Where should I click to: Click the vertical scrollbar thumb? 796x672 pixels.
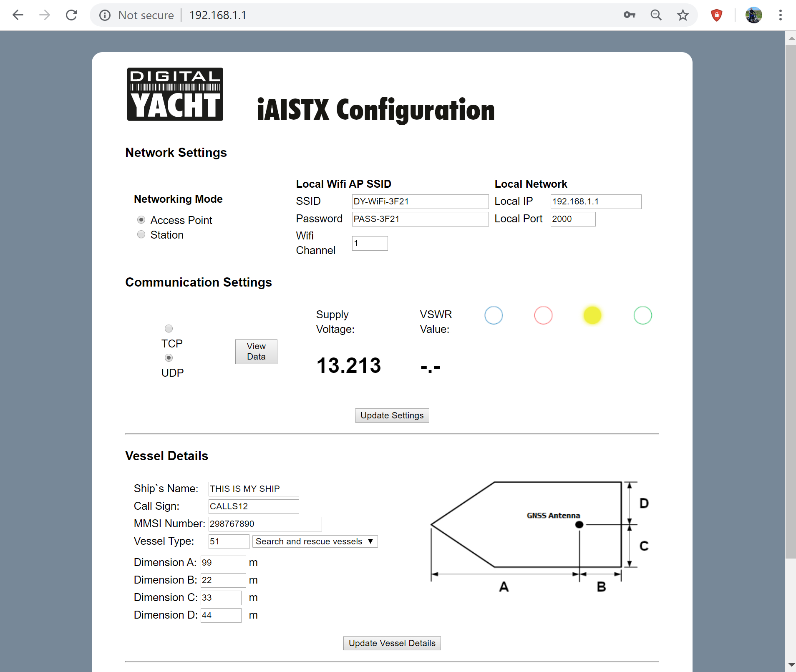coord(791,301)
